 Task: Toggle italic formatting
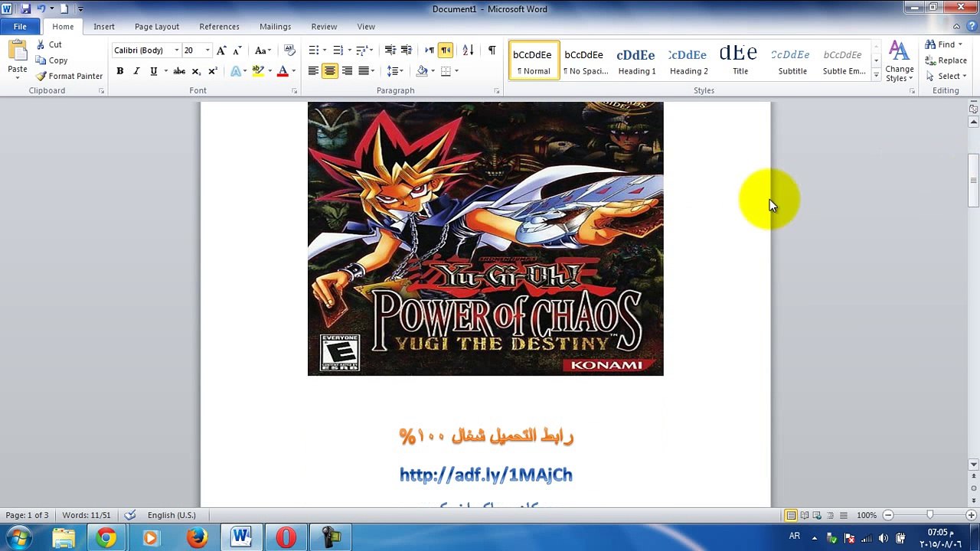click(136, 71)
